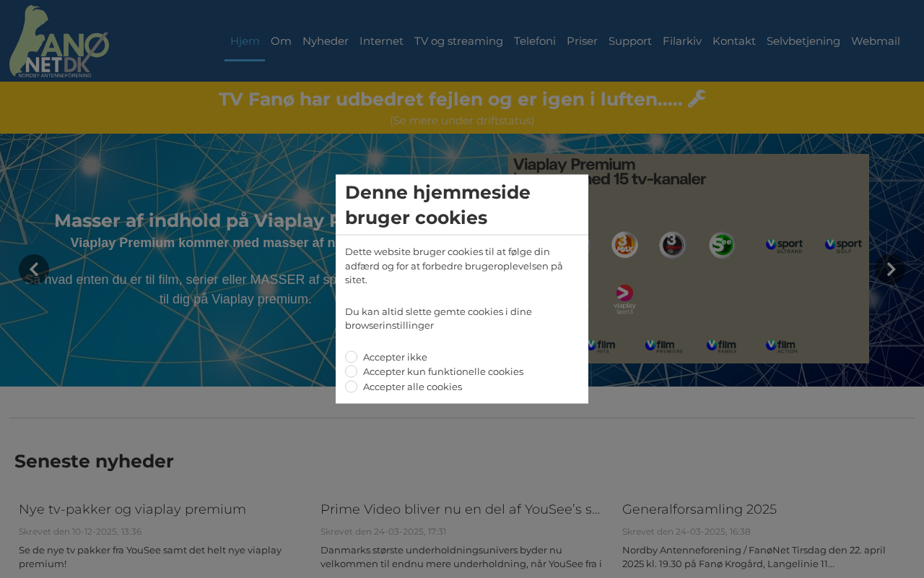
Task: Open the Selvbetjening link
Action: tap(803, 41)
